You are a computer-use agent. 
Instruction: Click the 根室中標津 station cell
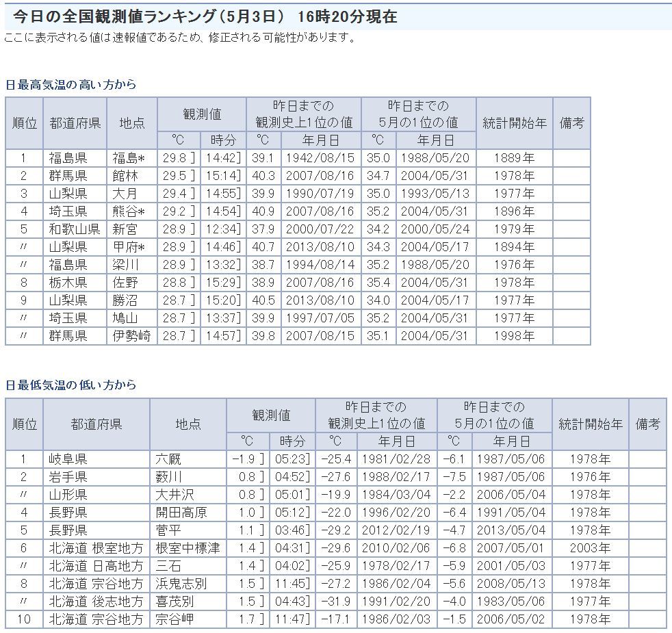(x=188, y=548)
